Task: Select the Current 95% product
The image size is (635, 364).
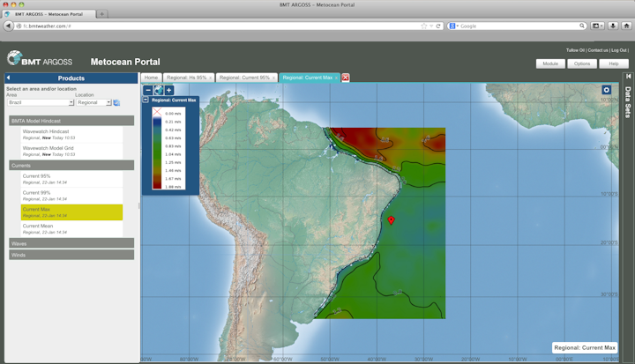Action: [71, 179]
